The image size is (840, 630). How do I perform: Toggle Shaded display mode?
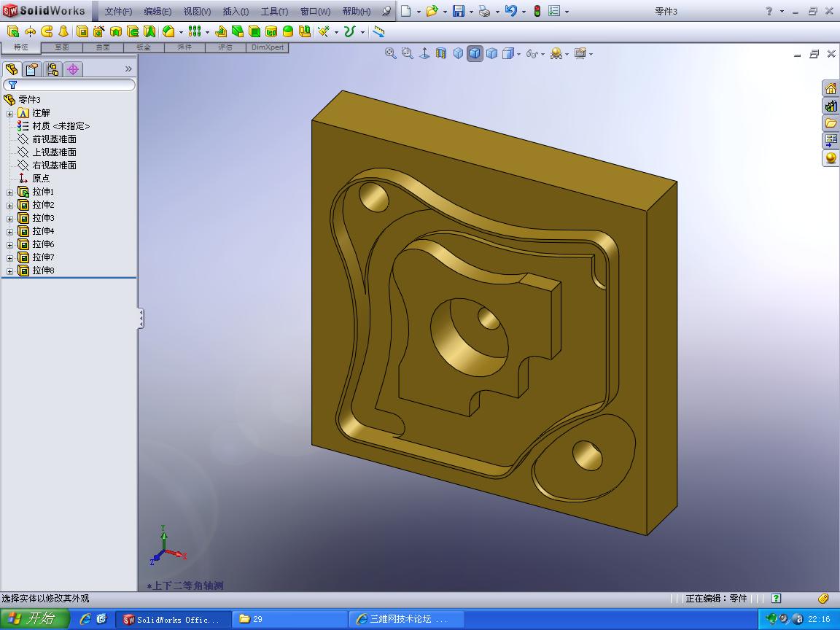click(491, 53)
